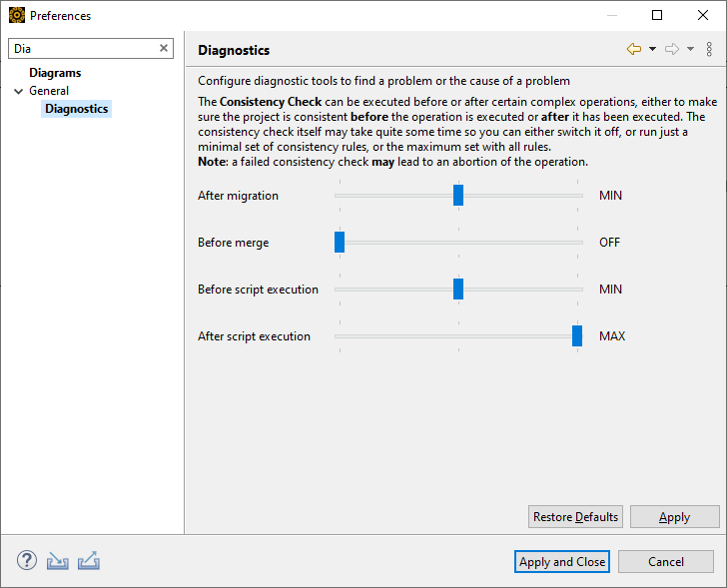Clear the filter text with the X icon
This screenshot has height=588, width=727.
[164, 48]
